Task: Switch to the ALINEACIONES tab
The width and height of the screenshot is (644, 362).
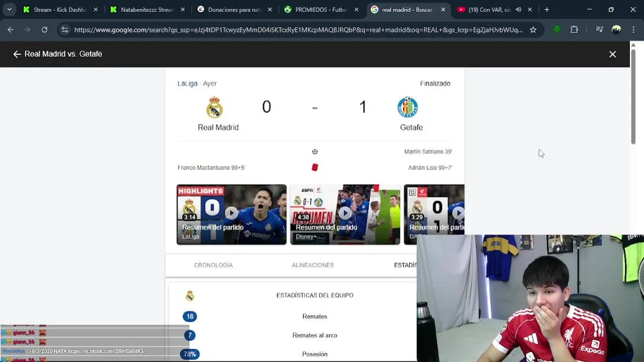Action: [312, 265]
